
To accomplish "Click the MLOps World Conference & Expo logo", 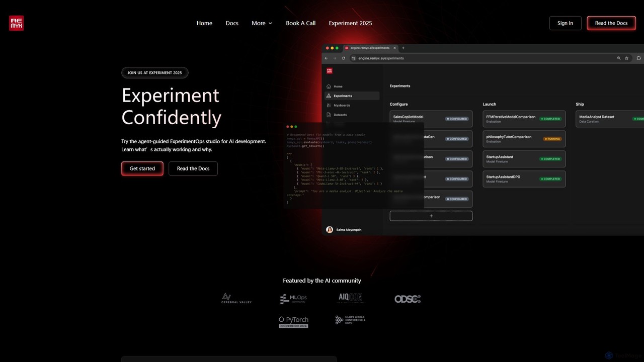I will tap(350, 320).
